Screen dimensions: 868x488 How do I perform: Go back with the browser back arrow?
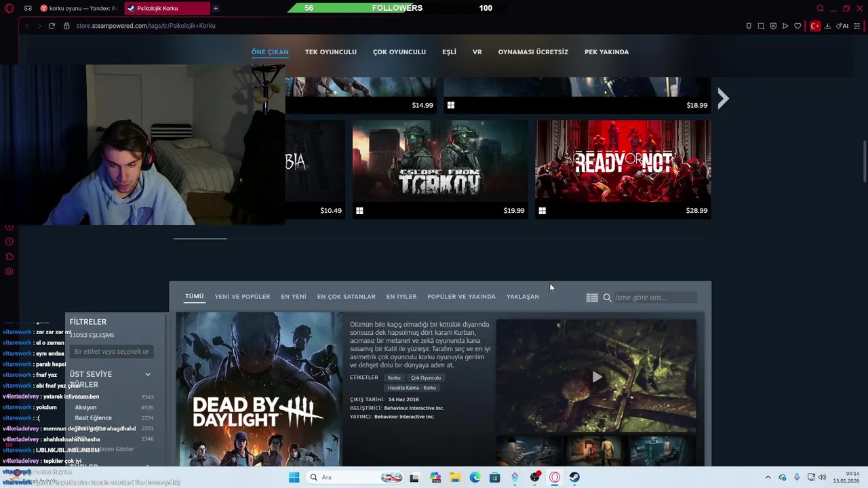click(27, 26)
